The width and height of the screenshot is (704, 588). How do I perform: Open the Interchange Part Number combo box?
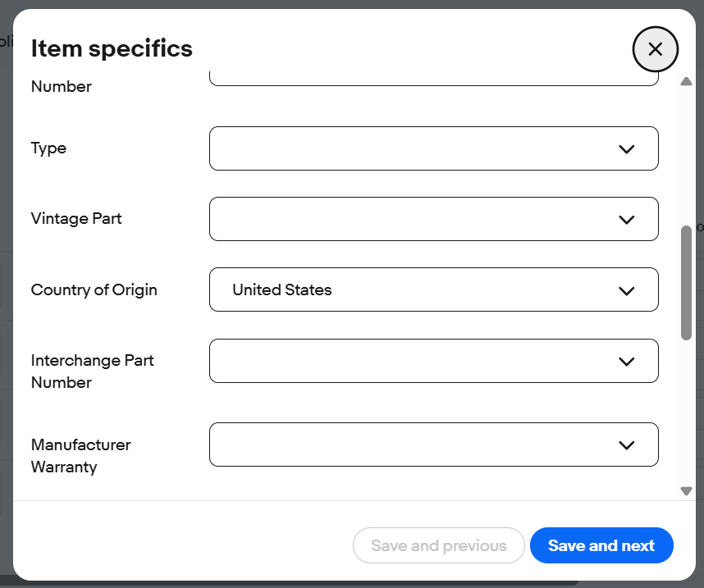410,361
